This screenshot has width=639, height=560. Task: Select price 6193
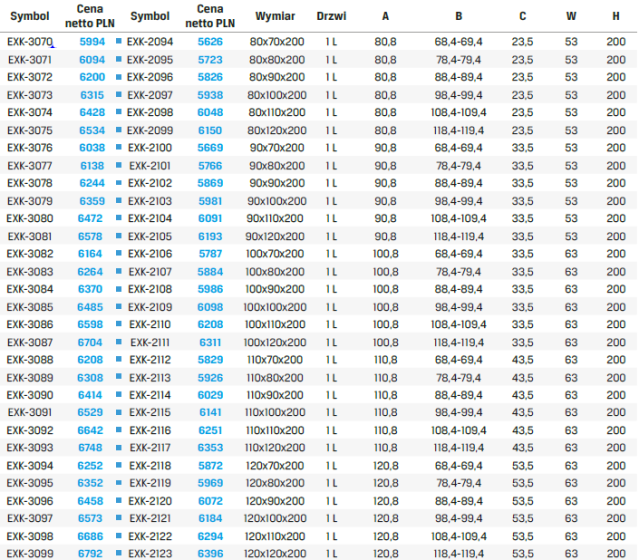(x=210, y=236)
